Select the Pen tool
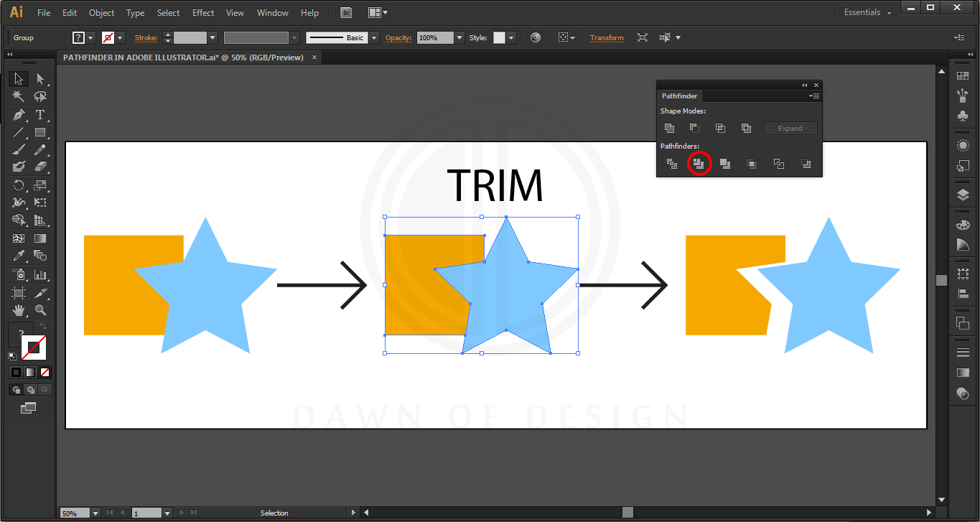 [x=18, y=115]
